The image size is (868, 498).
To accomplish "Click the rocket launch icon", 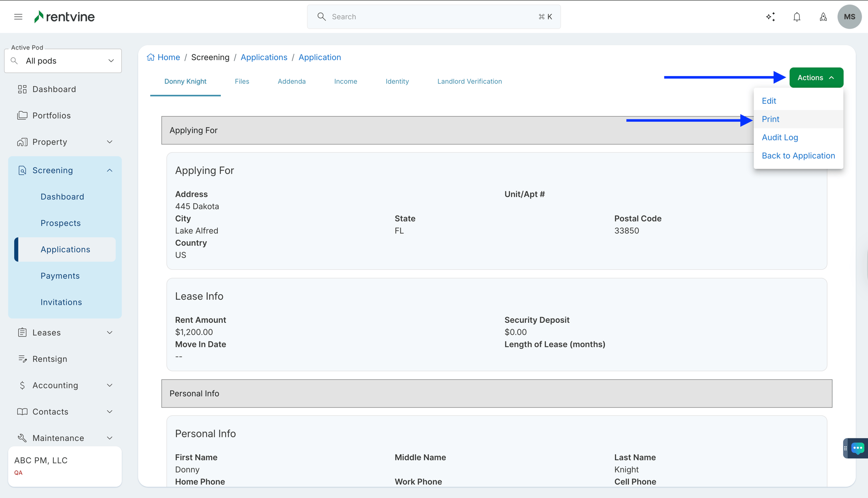I will (823, 17).
